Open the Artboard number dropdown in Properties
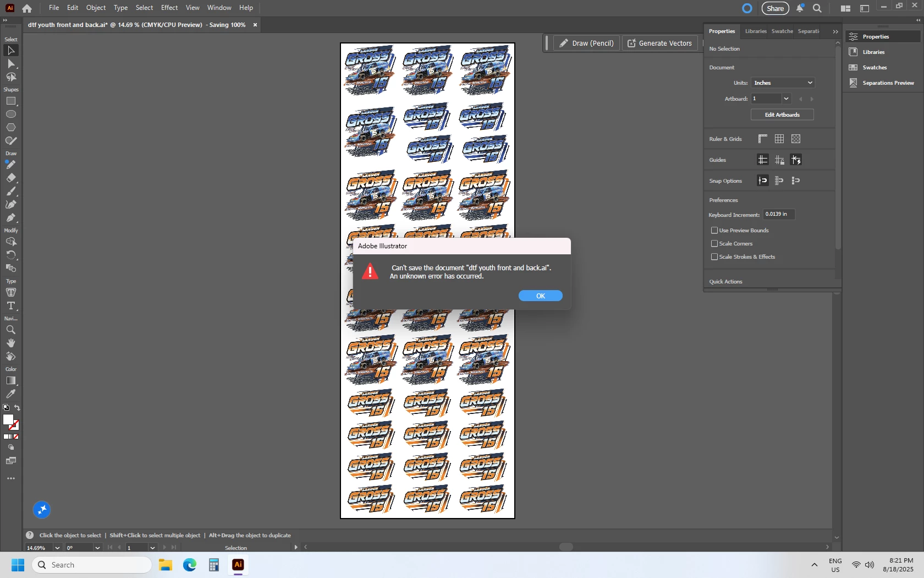 (787, 99)
